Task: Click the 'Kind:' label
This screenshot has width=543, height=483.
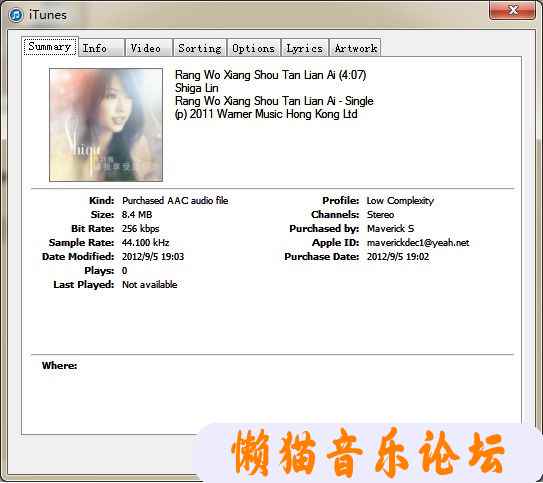Action: [101, 200]
